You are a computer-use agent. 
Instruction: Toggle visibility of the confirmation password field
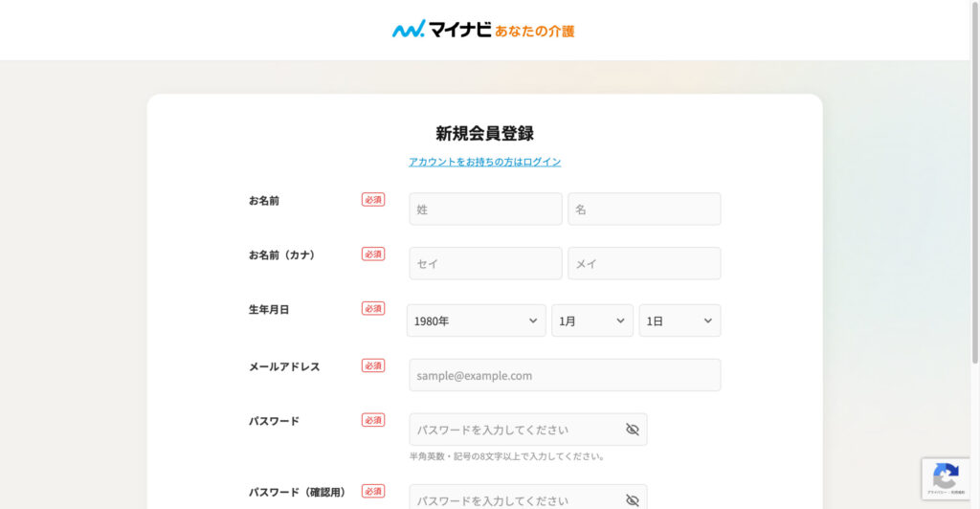632,499
